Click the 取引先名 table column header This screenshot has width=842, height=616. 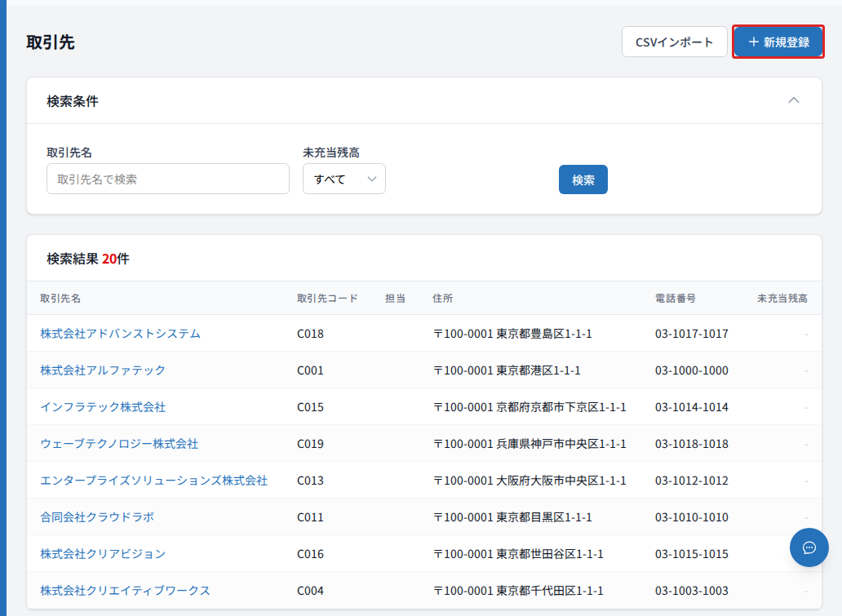60,298
